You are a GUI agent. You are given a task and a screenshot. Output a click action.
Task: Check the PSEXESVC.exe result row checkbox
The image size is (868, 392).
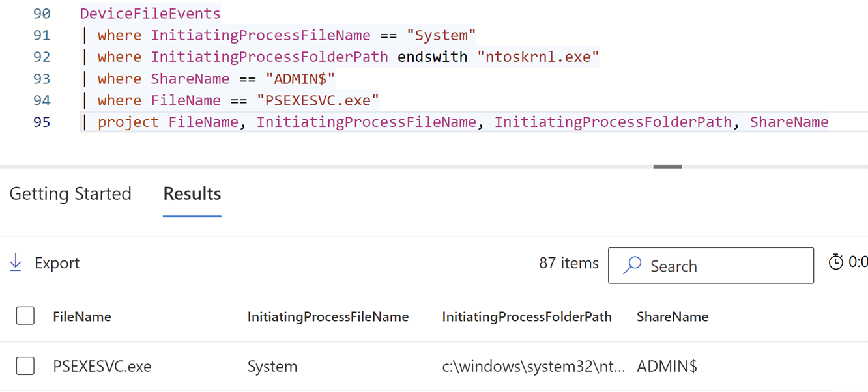pyautogui.click(x=25, y=366)
